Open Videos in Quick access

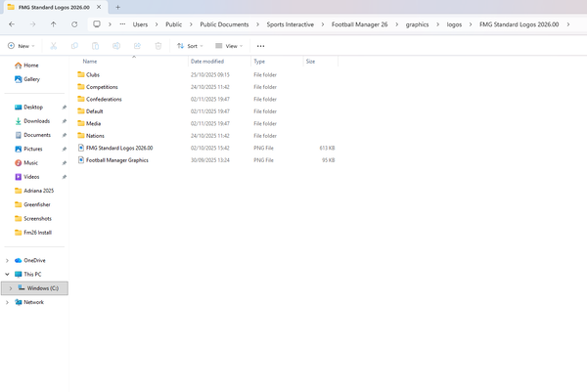pos(31,177)
